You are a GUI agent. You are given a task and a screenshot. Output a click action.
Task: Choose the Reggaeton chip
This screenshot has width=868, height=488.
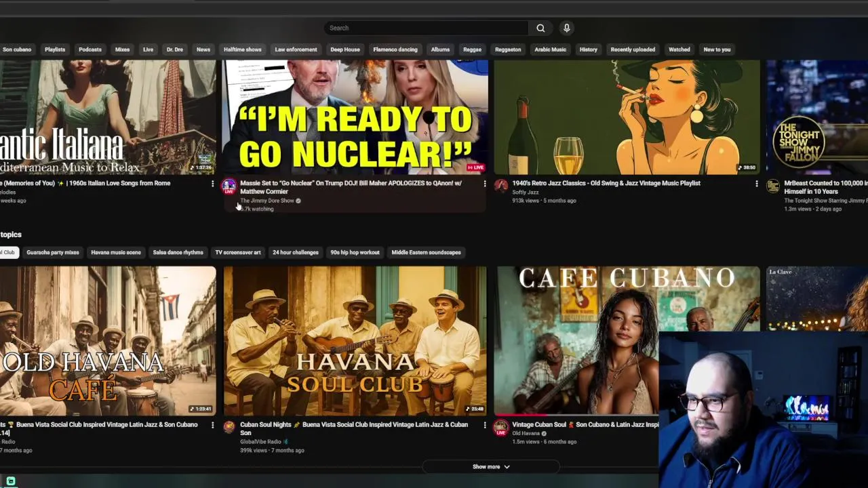click(508, 49)
